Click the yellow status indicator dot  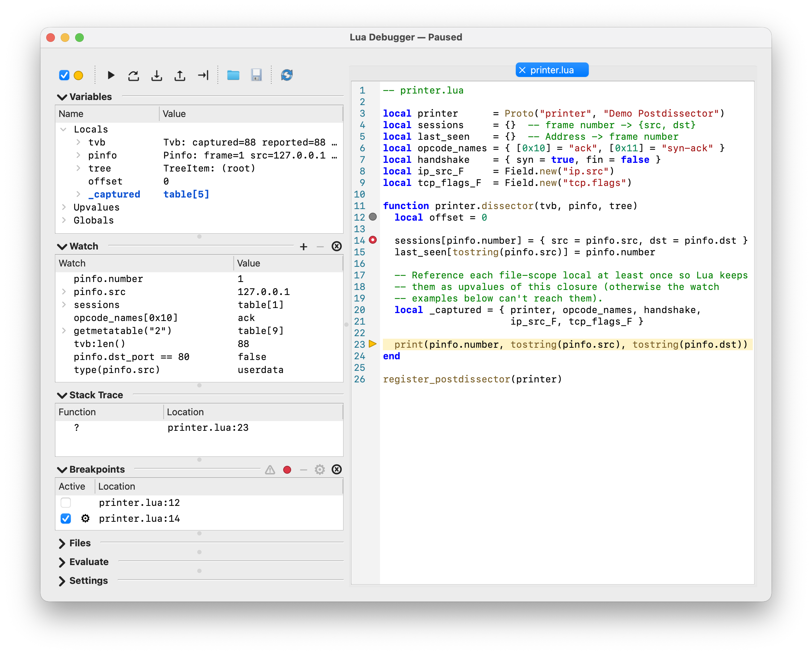[78, 75]
